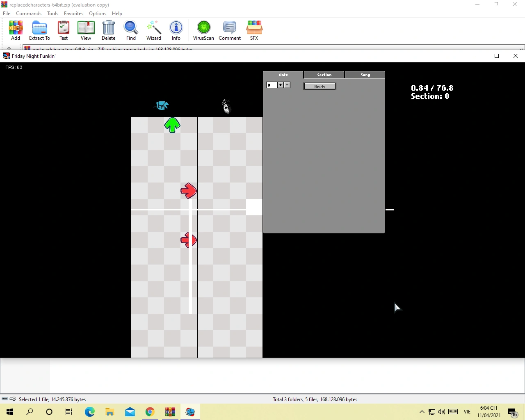The width and height of the screenshot is (525, 420).
Task: Click the "Total 3 folders, 5 files" status text
Action: [315, 399]
